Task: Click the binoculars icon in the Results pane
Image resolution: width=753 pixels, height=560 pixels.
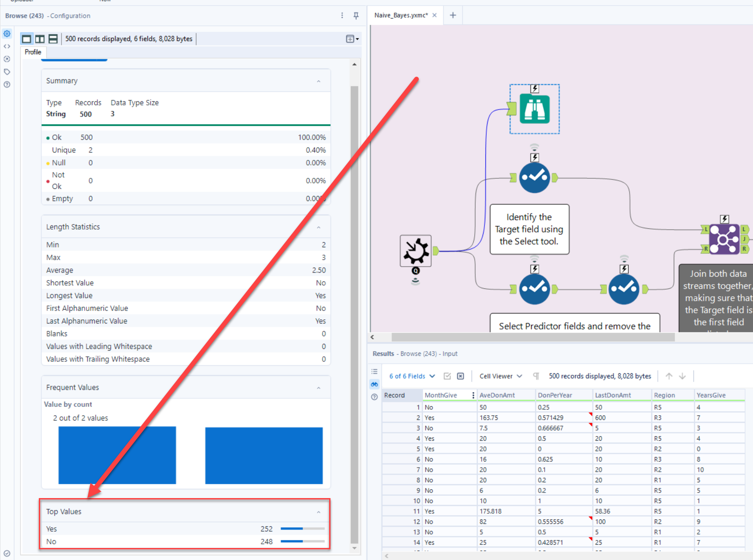Action: click(374, 384)
